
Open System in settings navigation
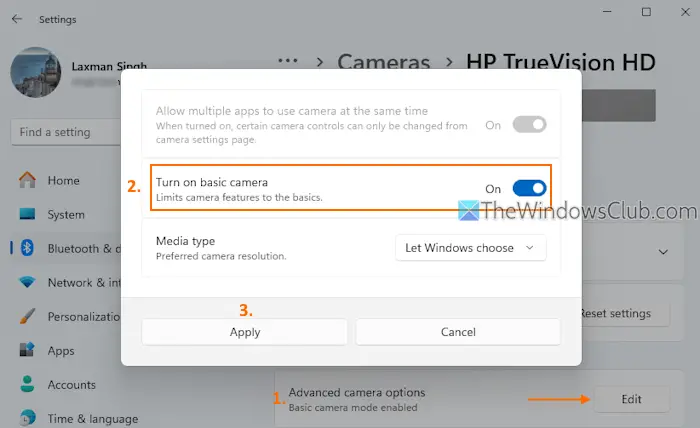[66, 215]
